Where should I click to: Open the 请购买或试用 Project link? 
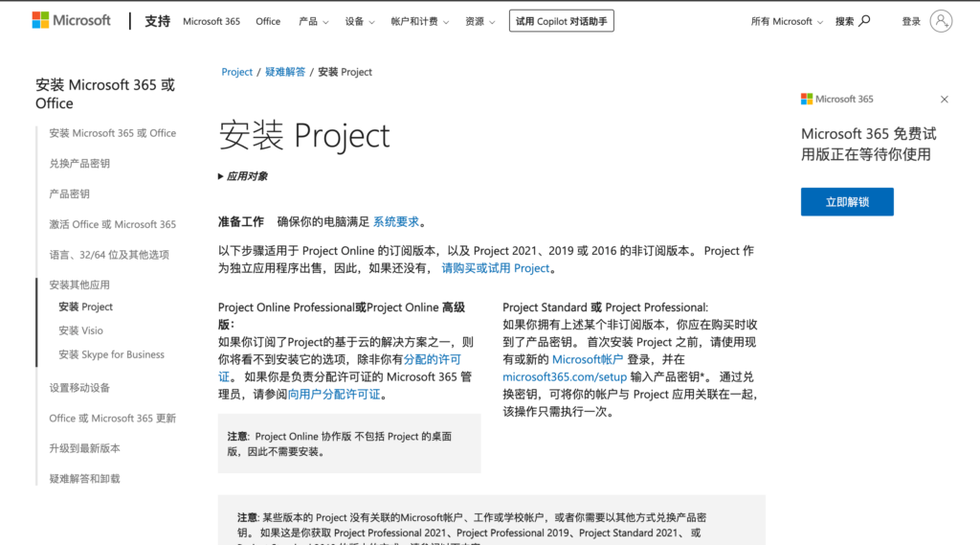[496, 268]
